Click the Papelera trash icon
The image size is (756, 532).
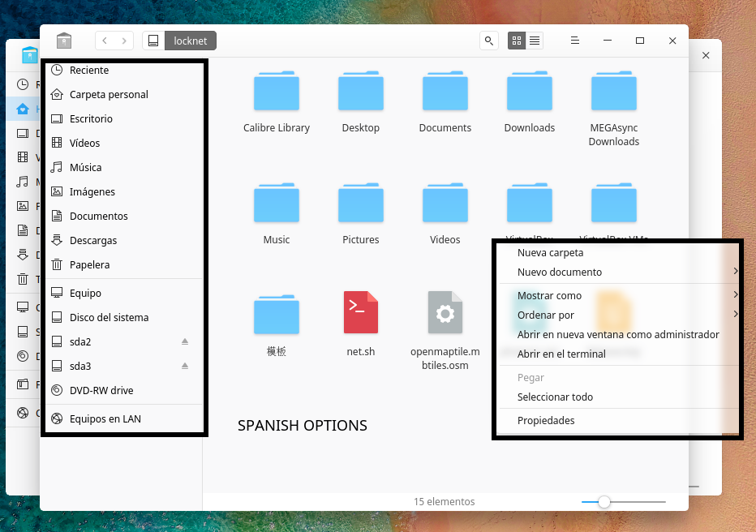point(57,264)
